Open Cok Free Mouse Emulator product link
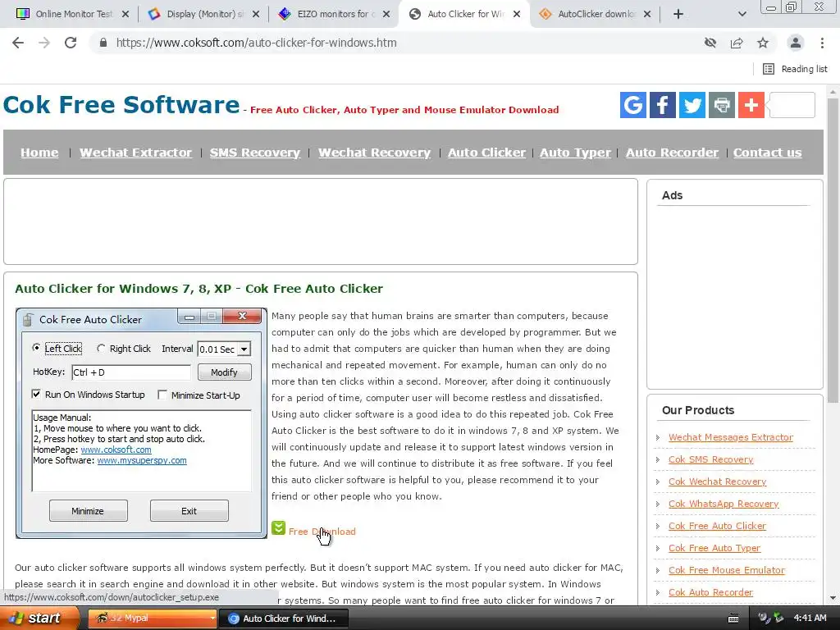This screenshot has height=630, width=840. (x=727, y=571)
